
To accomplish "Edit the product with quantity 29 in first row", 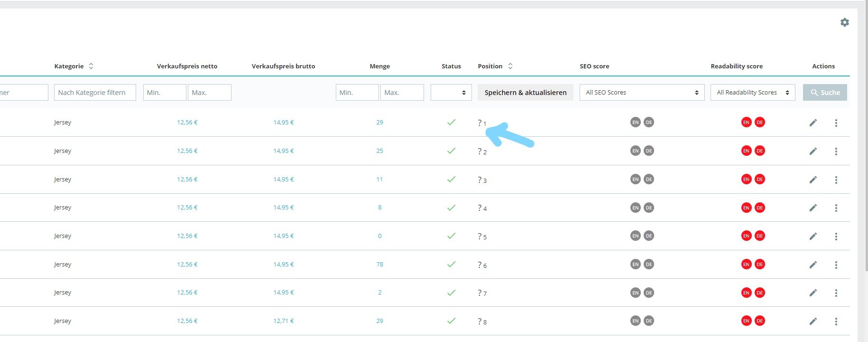I will 813,123.
